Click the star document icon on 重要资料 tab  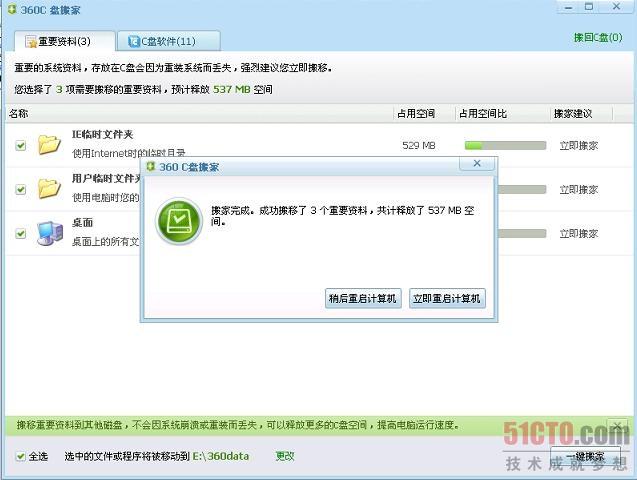[31, 41]
